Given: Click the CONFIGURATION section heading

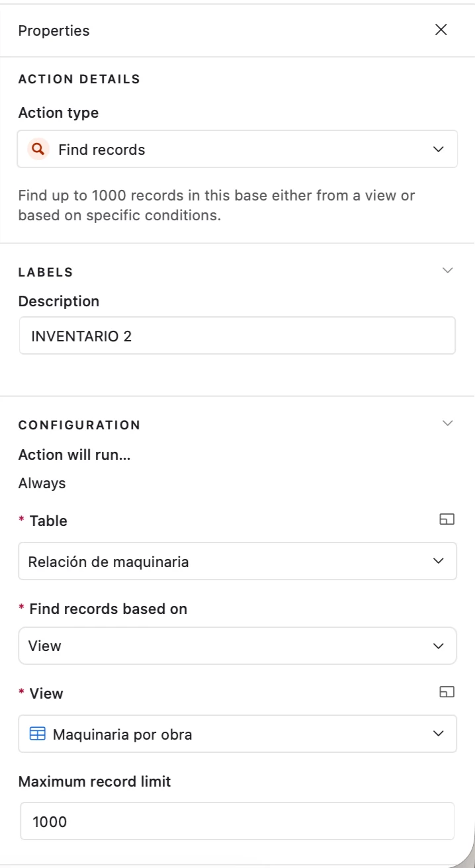Looking at the screenshot, I should (x=79, y=425).
